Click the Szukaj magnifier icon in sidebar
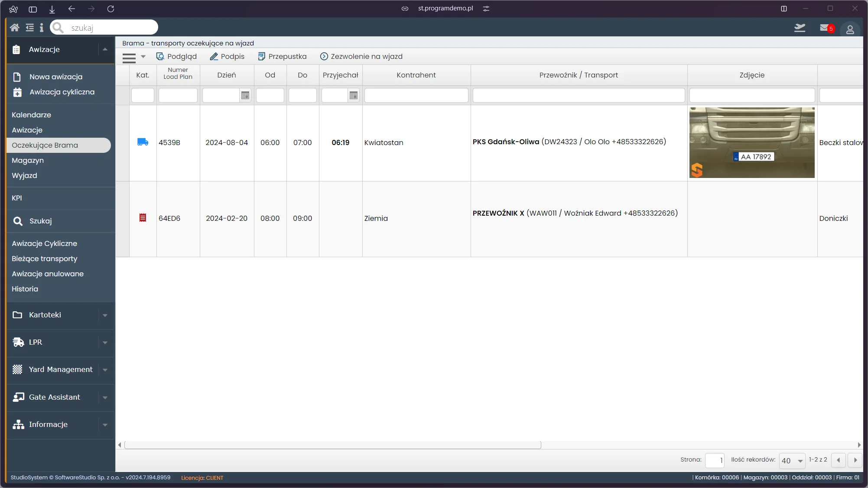 [x=18, y=221]
